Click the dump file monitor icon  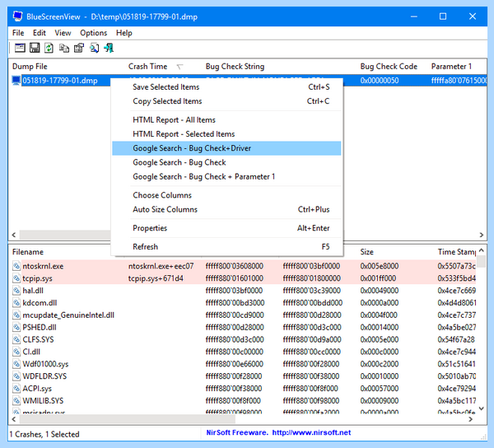[x=16, y=81]
